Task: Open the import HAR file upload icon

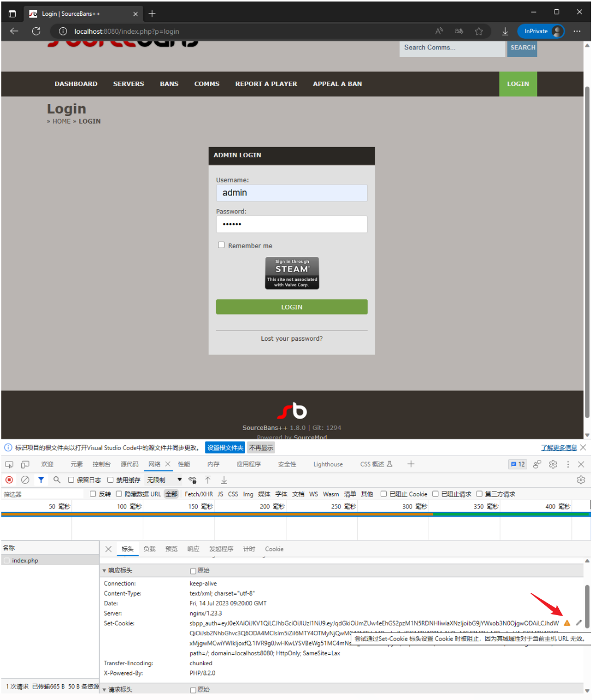Action: pos(208,480)
